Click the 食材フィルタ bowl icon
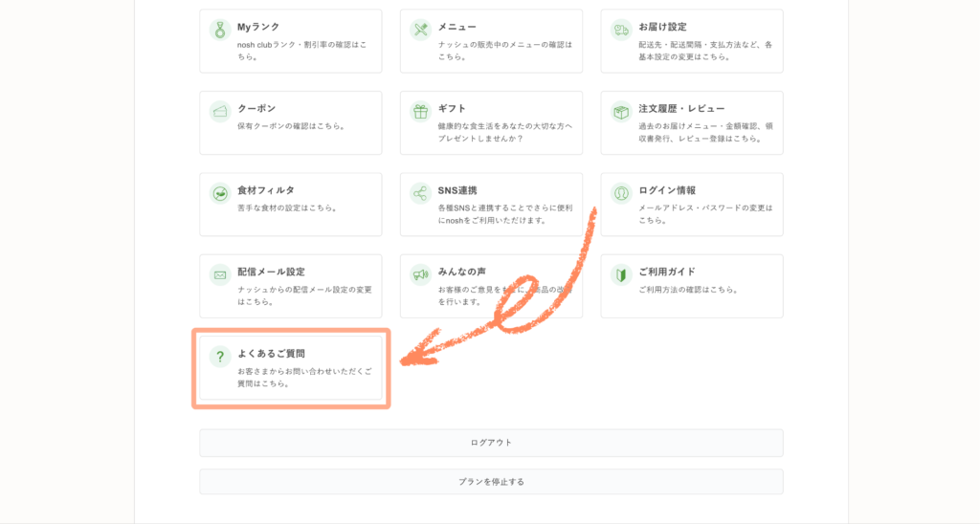The height and width of the screenshot is (524, 980). coord(220,193)
